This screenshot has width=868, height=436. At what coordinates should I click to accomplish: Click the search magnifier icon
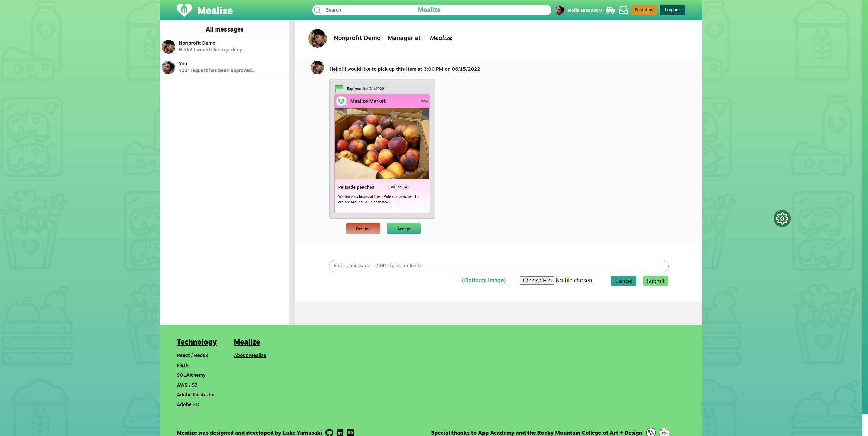click(317, 10)
